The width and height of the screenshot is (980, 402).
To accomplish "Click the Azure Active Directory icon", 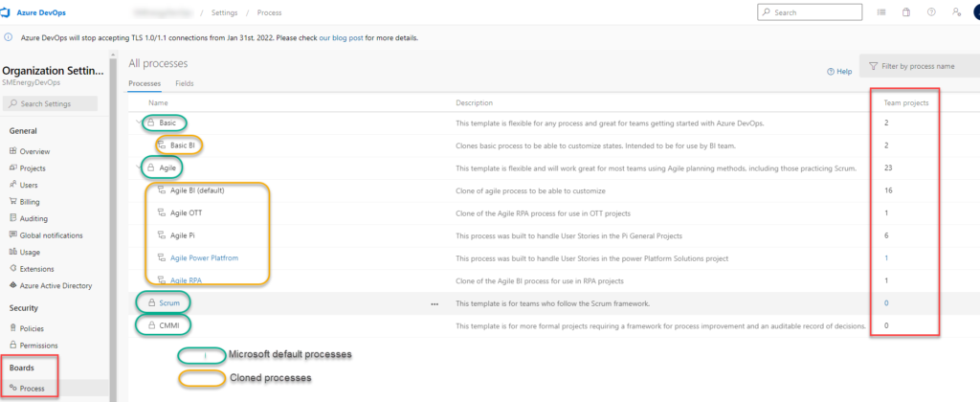I will coord(13,286).
